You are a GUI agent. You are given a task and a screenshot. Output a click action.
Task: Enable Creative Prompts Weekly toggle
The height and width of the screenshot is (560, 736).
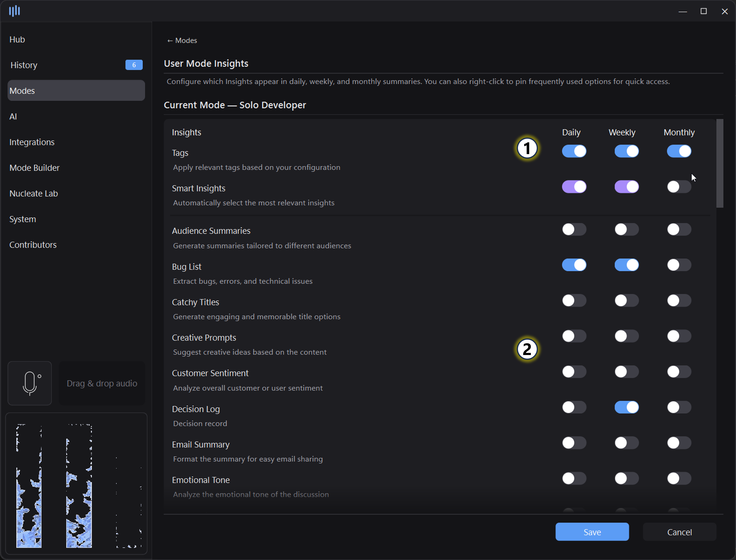point(627,336)
